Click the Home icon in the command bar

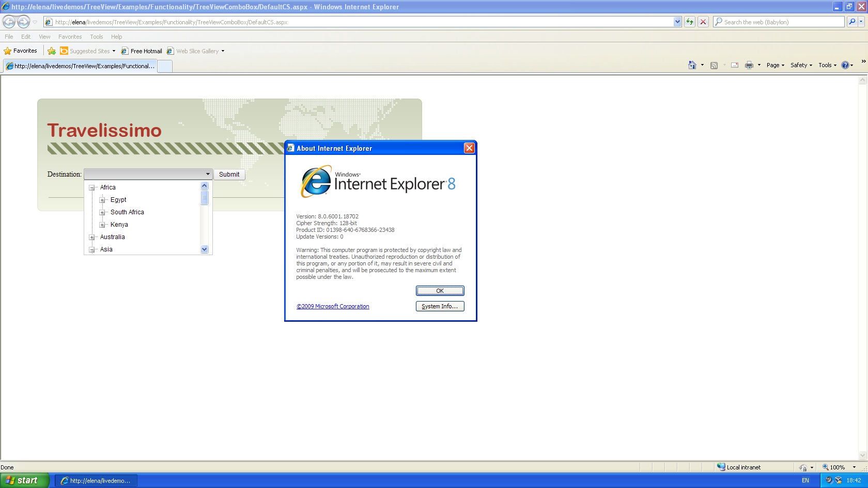point(692,65)
